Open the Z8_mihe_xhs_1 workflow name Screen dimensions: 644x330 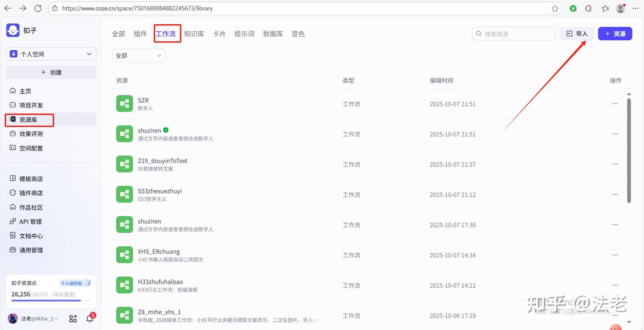[x=159, y=312]
